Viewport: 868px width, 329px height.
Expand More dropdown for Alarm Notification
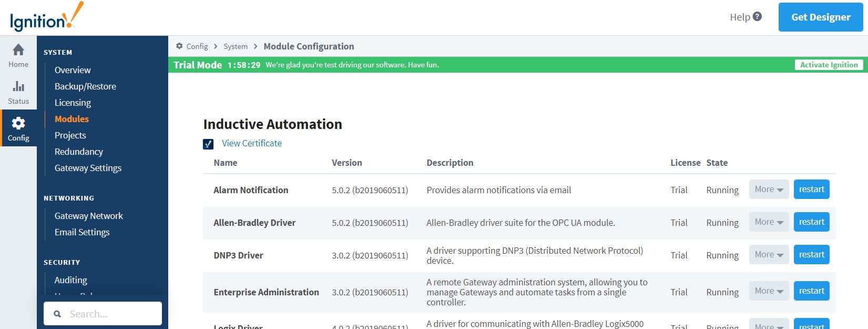[x=769, y=190]
